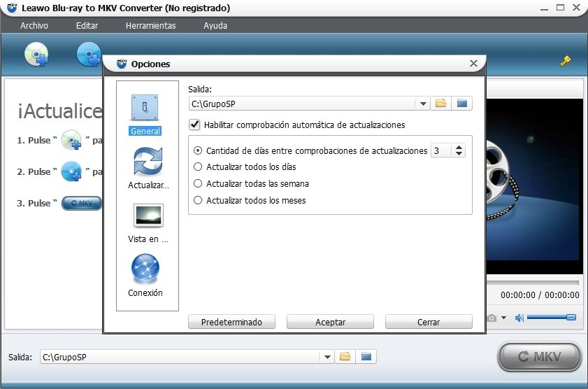The image size is (588, 389).
Task: Click the Cerrar button
Action: pos(429,322)
